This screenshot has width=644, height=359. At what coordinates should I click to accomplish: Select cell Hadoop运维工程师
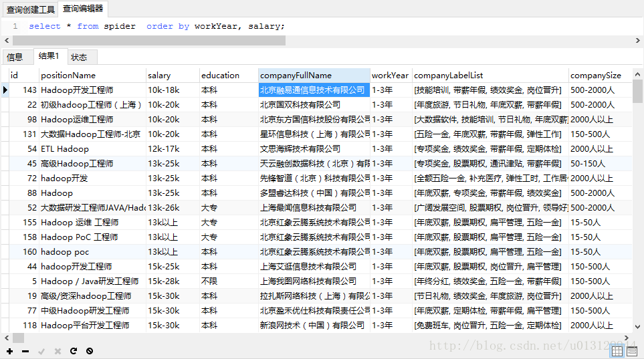(x=92, y=120)
